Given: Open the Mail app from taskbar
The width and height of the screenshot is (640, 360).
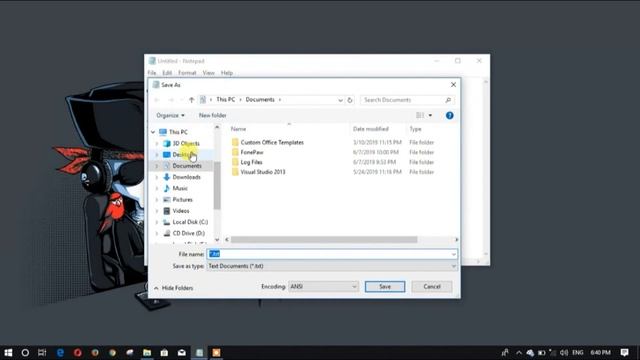Looking at the screenshot, I should coord(182,352).
